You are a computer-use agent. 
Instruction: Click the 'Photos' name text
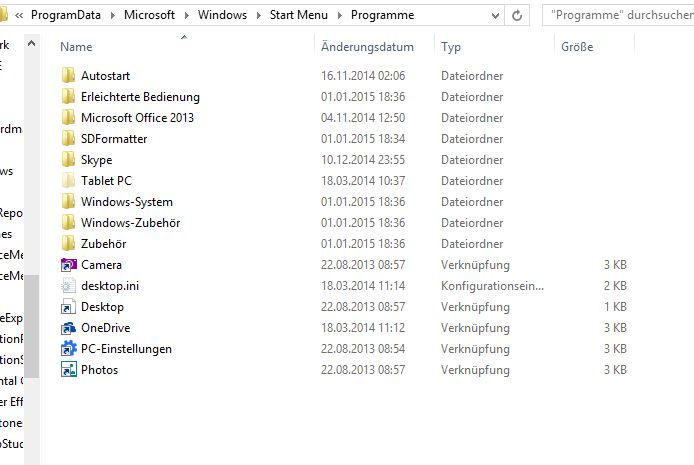pyautogui.click(x=100, y=370)
